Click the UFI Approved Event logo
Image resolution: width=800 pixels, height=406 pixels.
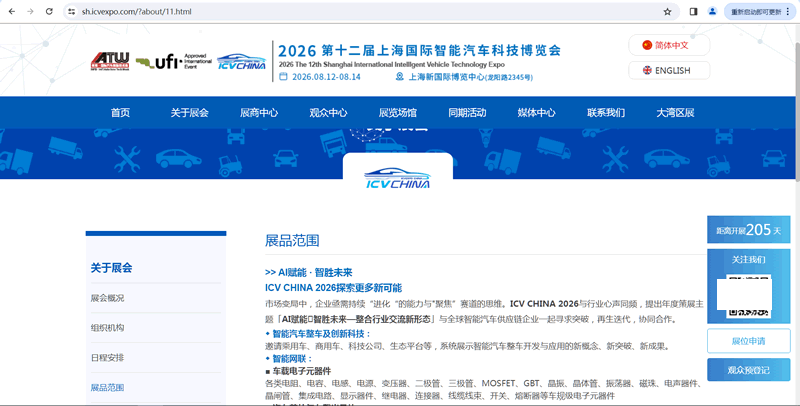[x=172, y=61]
